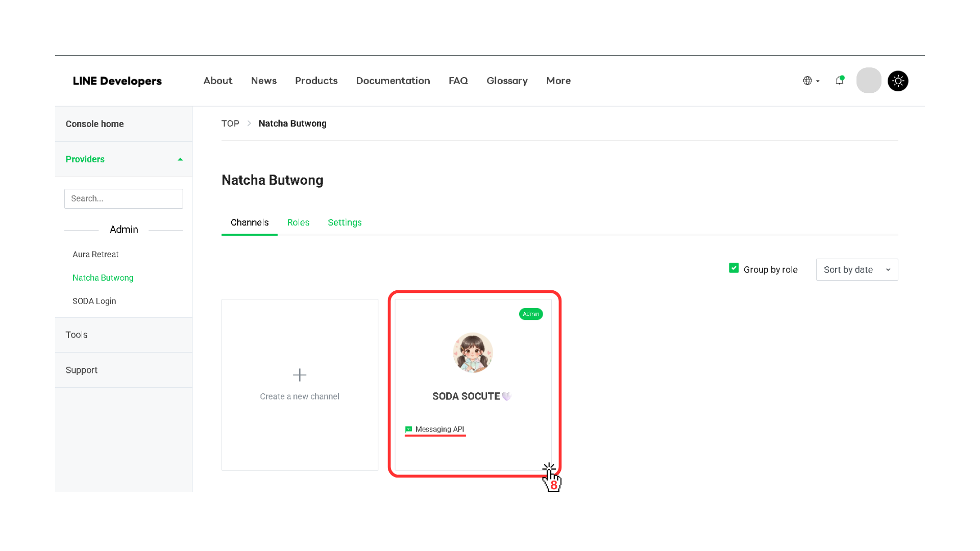This screenshot has height=551, width=980.
Task: Click the Messaging API label
Action: (x=440, y=429)
